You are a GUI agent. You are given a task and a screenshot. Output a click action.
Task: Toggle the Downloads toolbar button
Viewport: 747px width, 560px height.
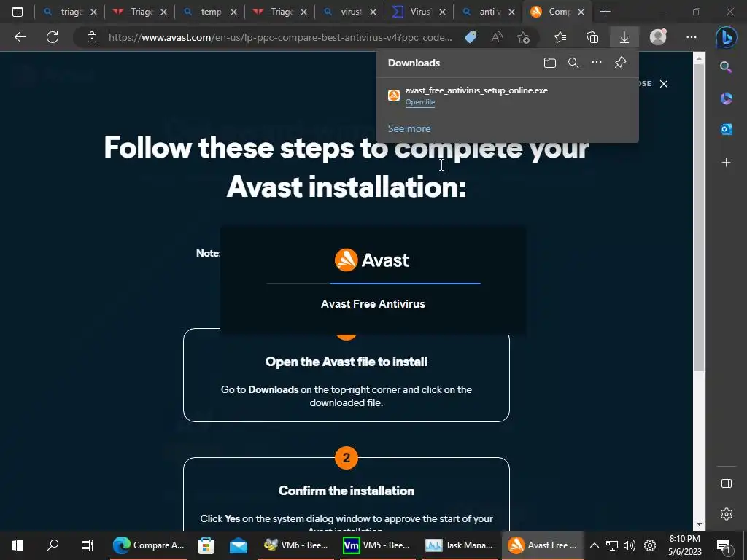tap(624, 37)
